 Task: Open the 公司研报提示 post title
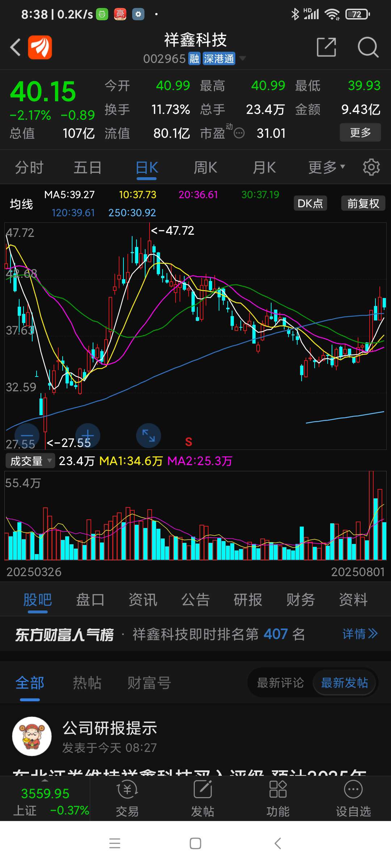pos(110,728)
